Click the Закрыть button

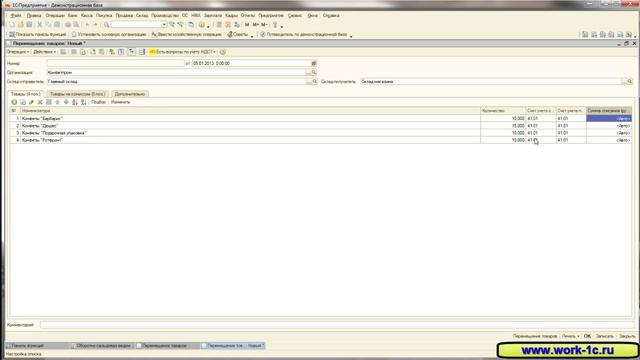click(627, 336)
